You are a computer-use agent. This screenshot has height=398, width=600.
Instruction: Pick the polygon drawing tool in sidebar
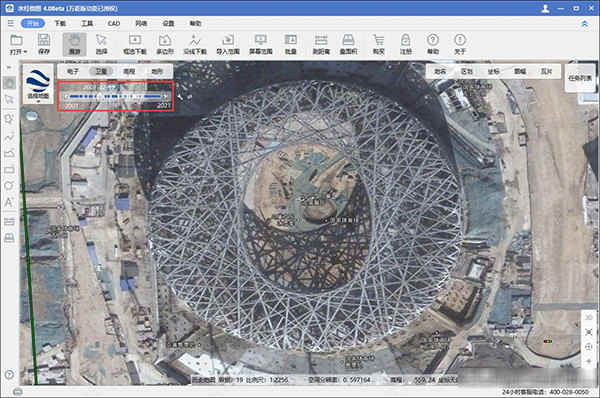coord(9,153)
